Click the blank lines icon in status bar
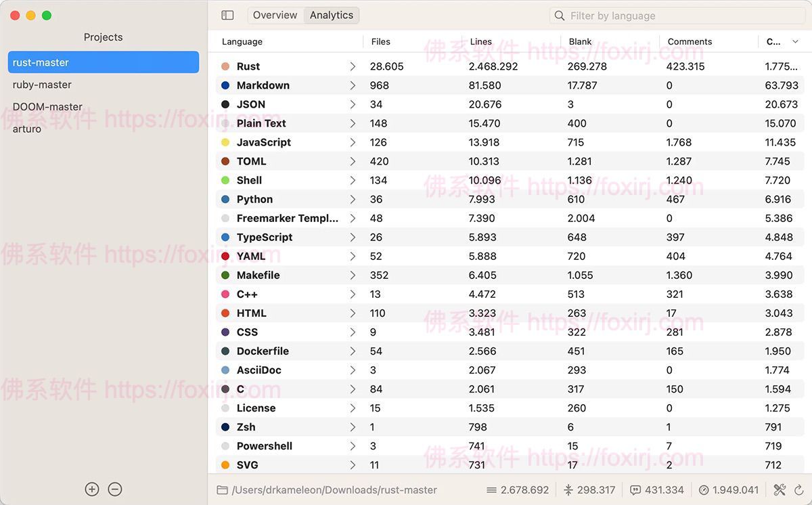 (x=568, y=489)
